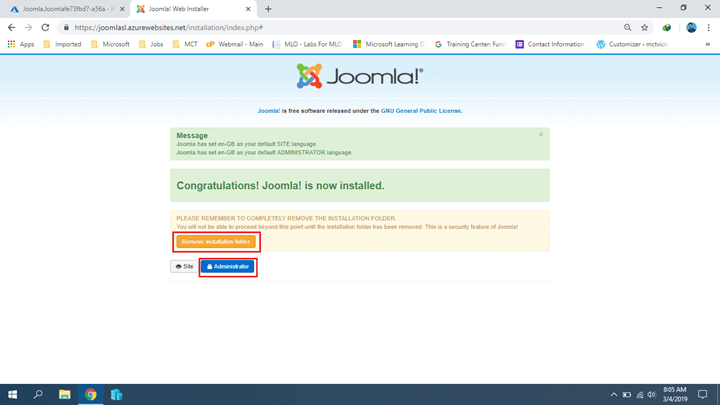Open the GNU General Public License link
The height and width of the screenshot is (405, 720).
click(x=421, y=111)
